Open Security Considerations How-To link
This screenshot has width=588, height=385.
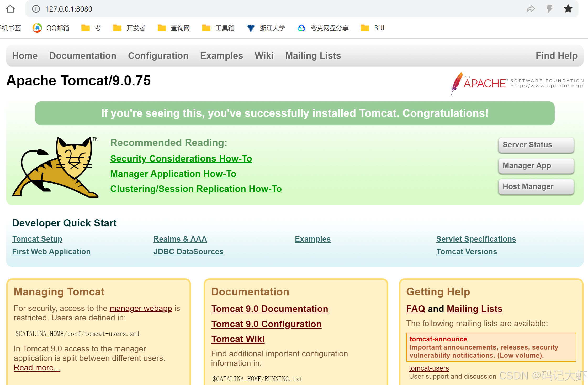(181, 159)
